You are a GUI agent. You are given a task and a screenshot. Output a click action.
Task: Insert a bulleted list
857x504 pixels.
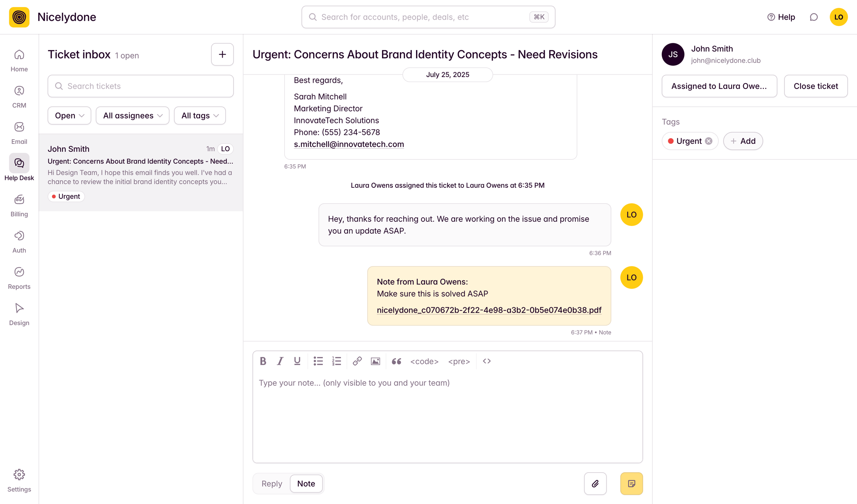tap(318, 361)
